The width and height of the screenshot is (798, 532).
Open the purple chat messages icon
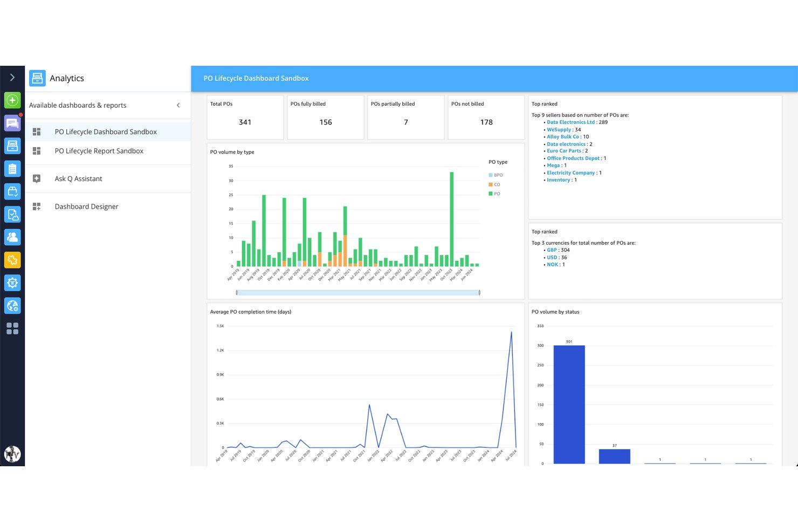12,123
